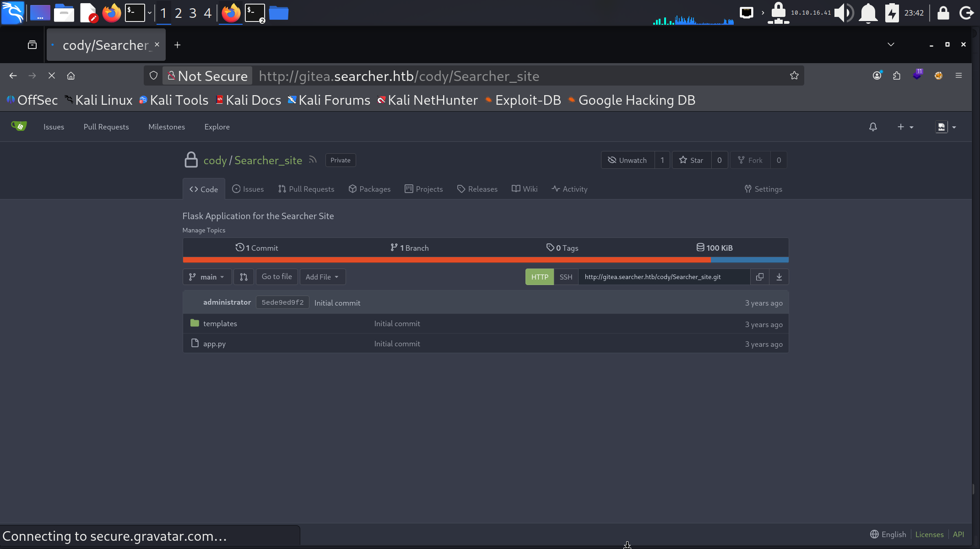Open the Add File dropdown
The height and width of the screenshot is (549, 980).
(322, 277)
